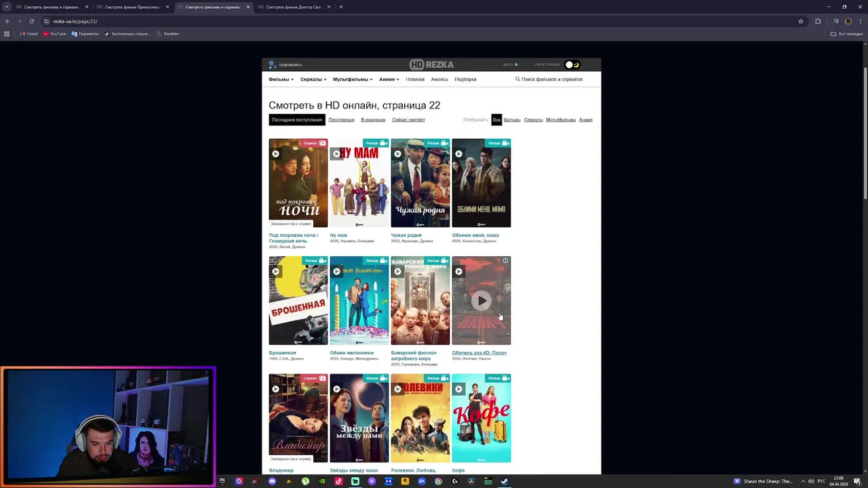The image size is (868, 488).
Task: Click the search magnifier icon
Action: point(517,79)
